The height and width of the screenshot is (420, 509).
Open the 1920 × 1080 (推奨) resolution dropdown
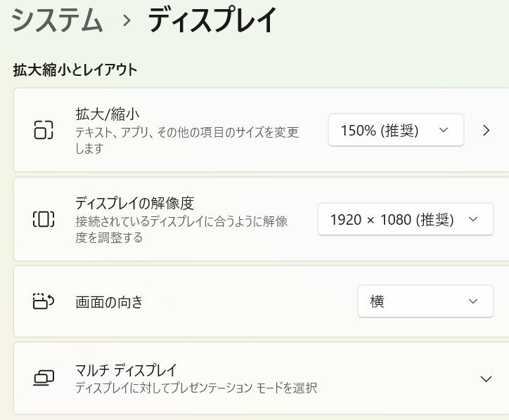point(405,220)
